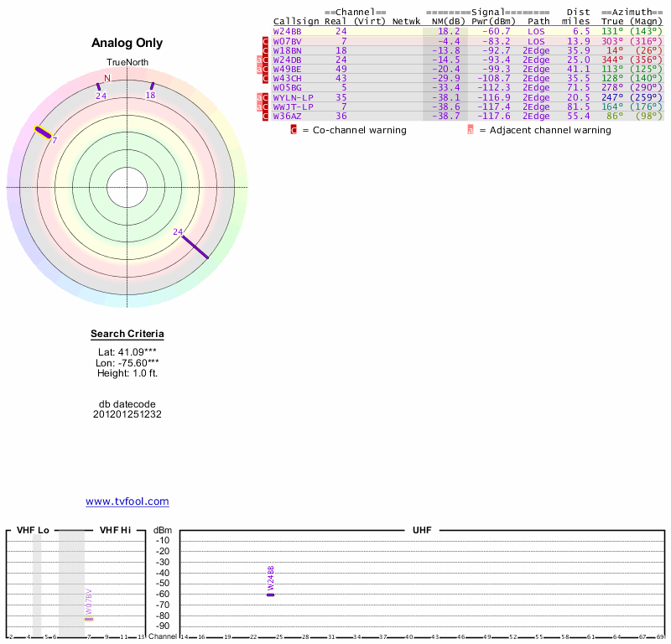Screen dimensions: 671x644
Task: Click the adjacent channel icon beside W24DB
Action: [259, 60]
